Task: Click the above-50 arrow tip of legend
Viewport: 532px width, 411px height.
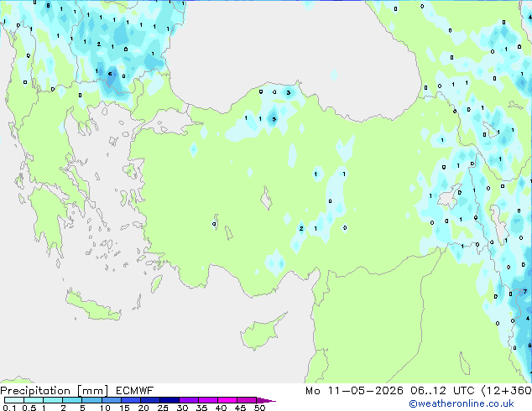Action: coord(266,400)
